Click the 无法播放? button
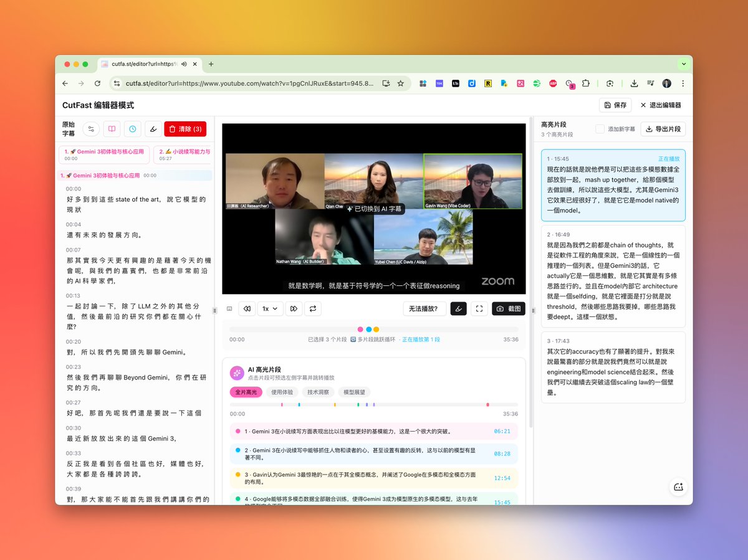Screen dimensions: 748x560 tap(424, 308)
